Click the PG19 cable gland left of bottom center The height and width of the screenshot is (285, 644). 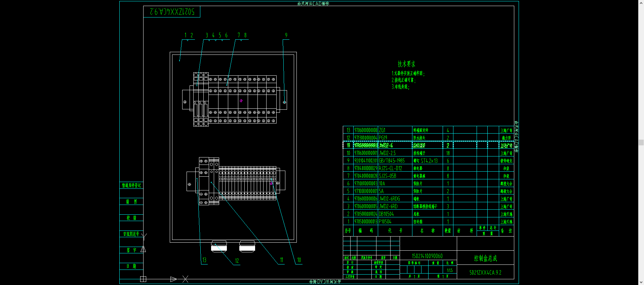219,247
